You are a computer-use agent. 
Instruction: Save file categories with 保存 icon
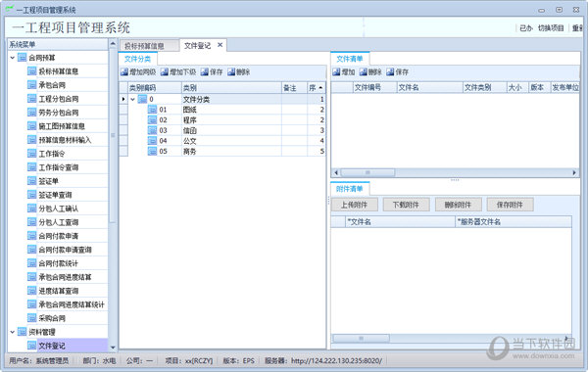coord(205,71)
